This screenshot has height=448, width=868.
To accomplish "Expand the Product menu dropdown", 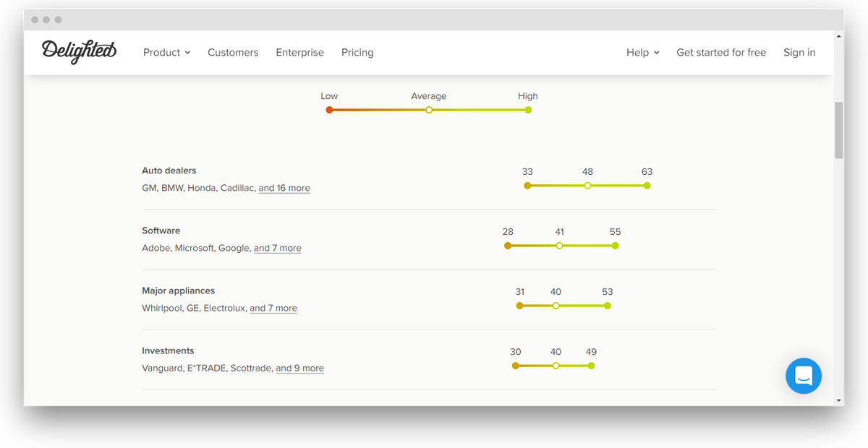I will tap(167, 52).
